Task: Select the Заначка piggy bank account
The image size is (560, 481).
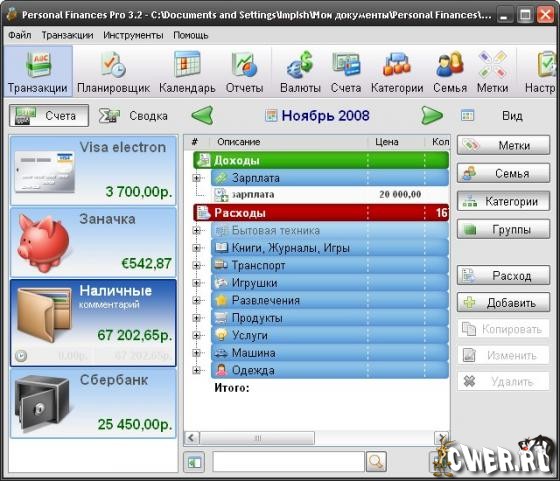Action: pos(93,242)
